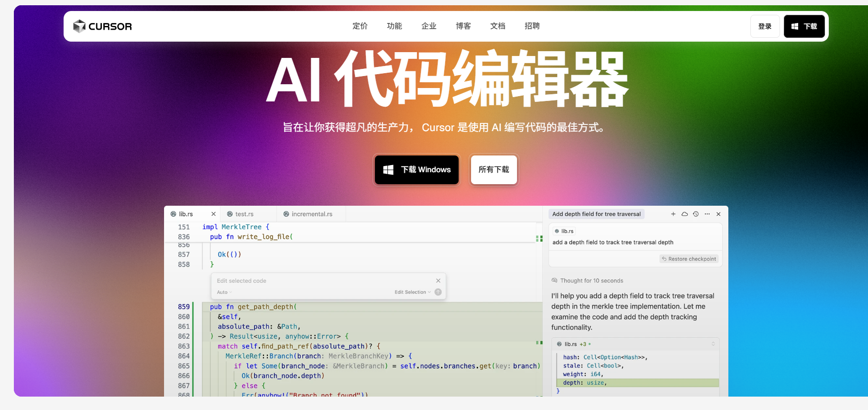
Task: Open the Edit Selection dropdown
Action: [x=413, y=292]
